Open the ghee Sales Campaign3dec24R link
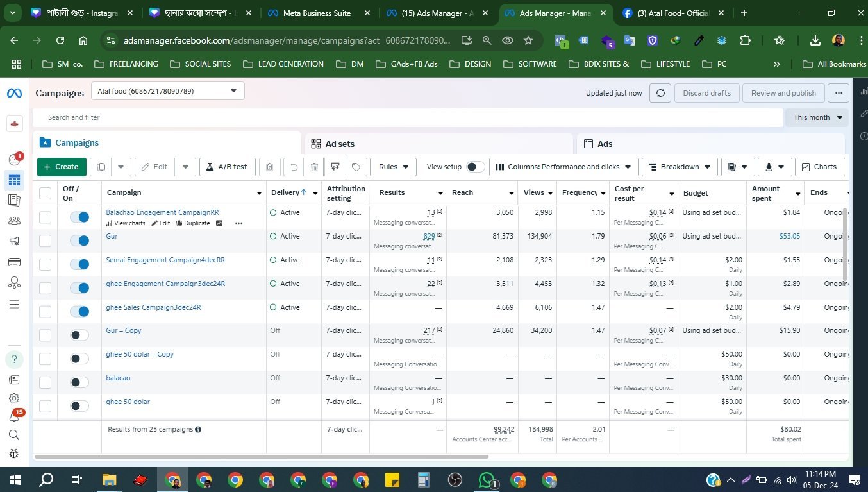 point(153,307)
